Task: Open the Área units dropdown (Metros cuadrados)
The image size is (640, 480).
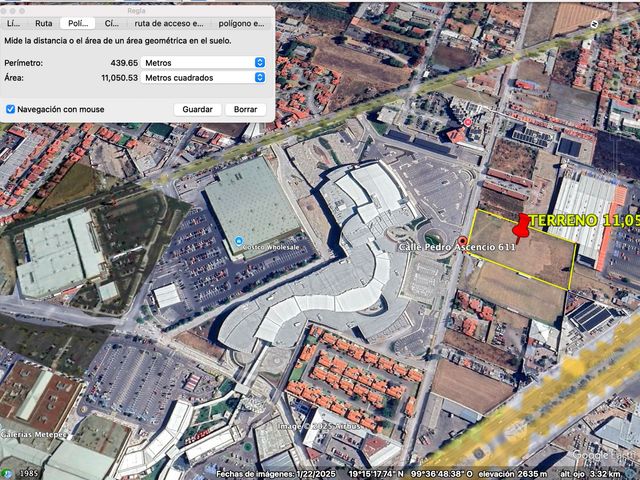Action: click(203, 77)
